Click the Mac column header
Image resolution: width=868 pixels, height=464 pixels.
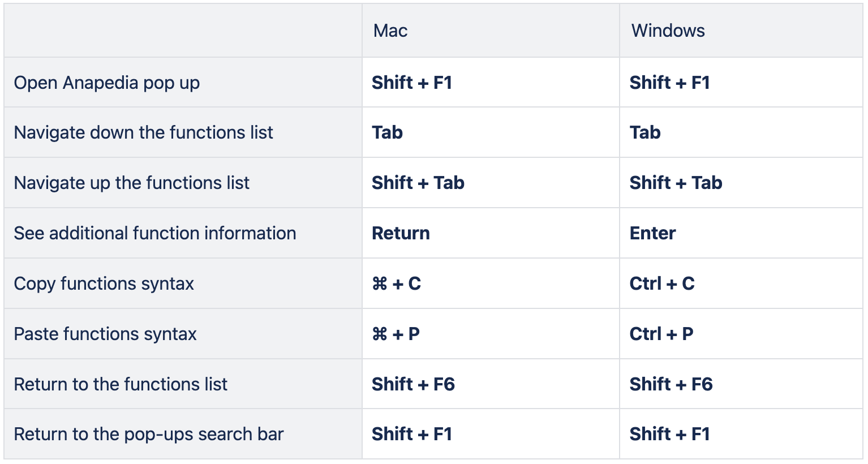[491, 31]
